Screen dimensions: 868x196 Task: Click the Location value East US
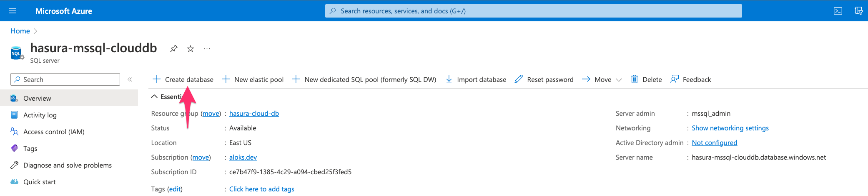pos(240,143)
